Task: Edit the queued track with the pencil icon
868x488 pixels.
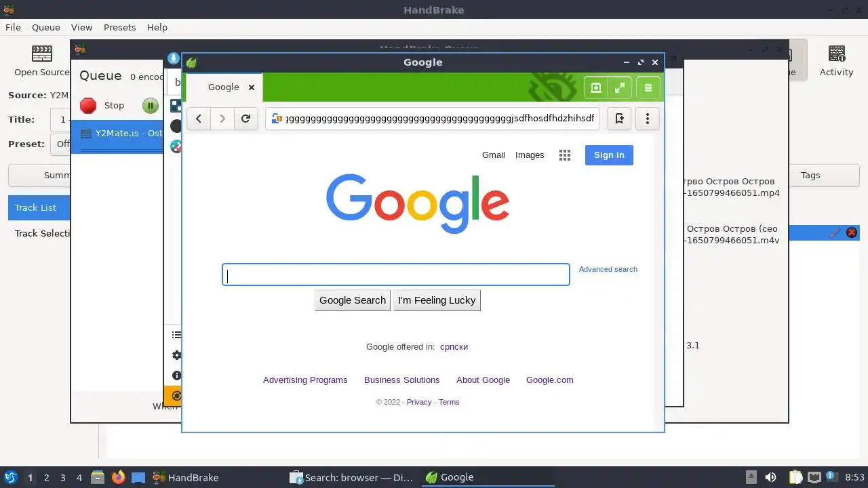Action: coord(835,232)
